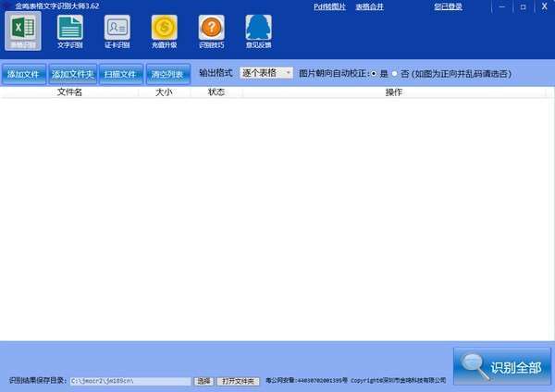Open the 证卡识别 ID card tool
This screenshot has height=392, width=555.
coord(117,31)
